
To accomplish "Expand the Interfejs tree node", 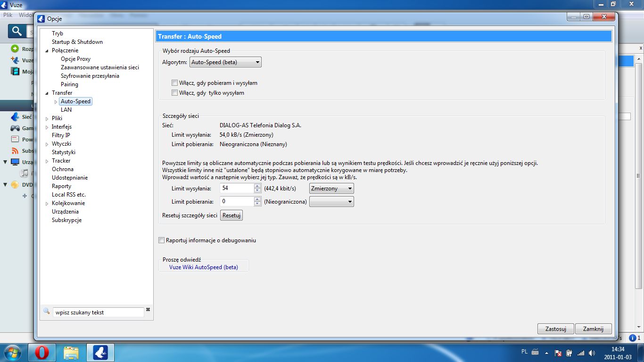I will click(47, 127).
